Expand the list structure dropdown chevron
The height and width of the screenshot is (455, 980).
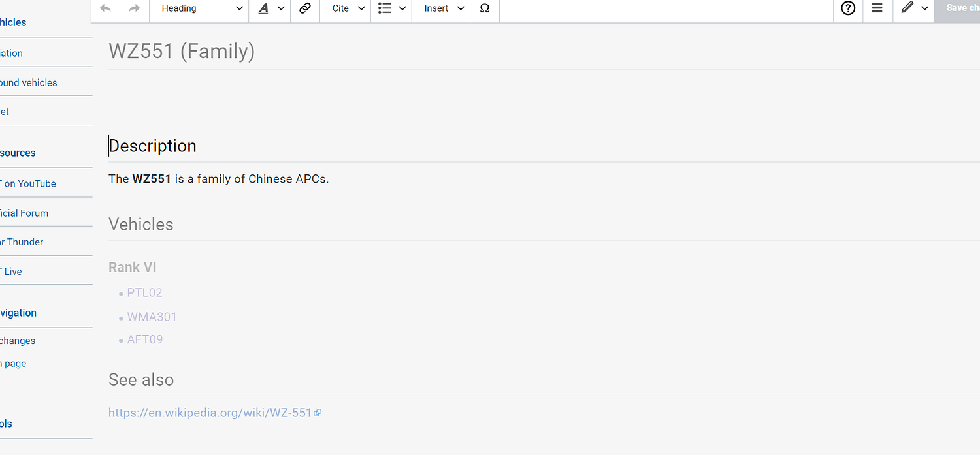(402, 8)
